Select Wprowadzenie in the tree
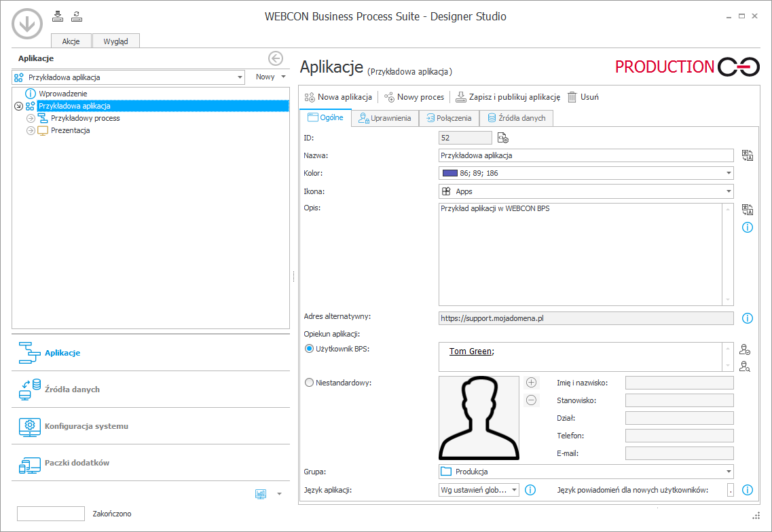This screenshot has height=532, width=772. (x=63, y=94)
